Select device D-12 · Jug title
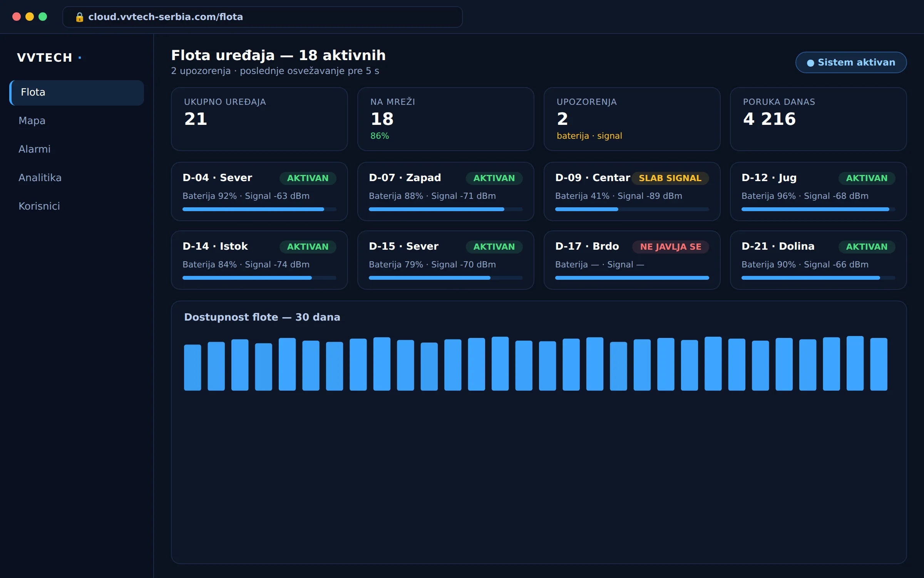Image resolution: width=924 pixels, height=578 pixels. coord(769,178)
